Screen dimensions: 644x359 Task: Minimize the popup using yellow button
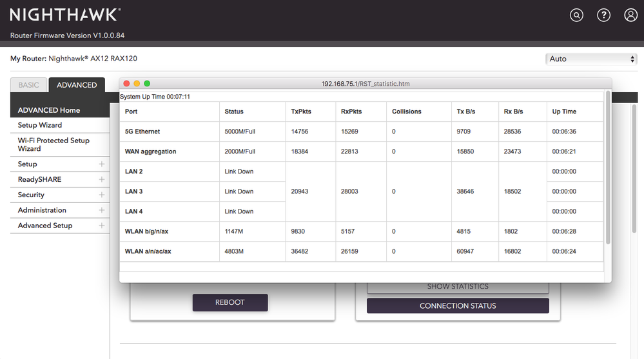click(x=137, y=84)
